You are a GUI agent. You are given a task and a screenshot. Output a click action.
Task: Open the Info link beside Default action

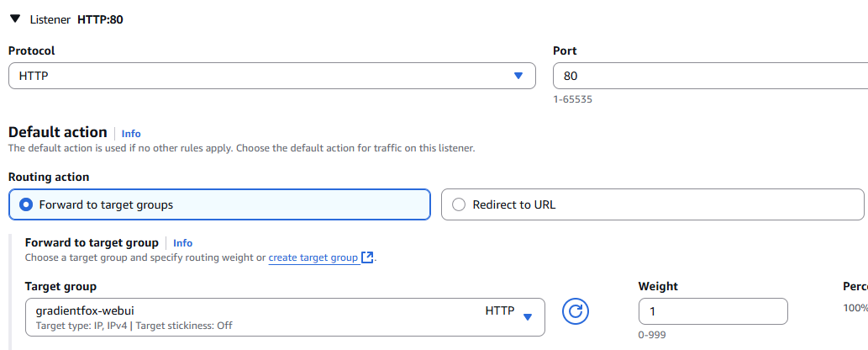pyautogui.click(x=131, y=134)
